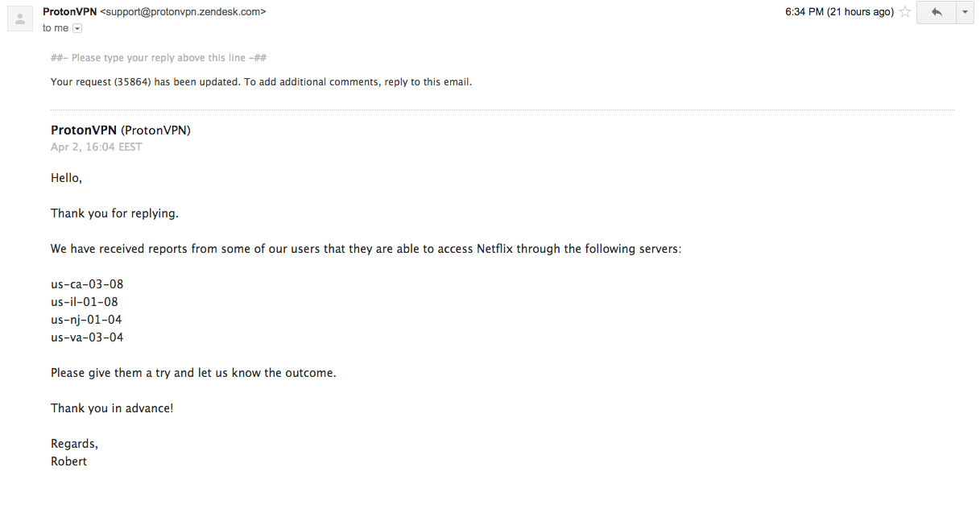
Task: Click the support@protonvpn.zendesk.com address
Action: pos(183,12)
